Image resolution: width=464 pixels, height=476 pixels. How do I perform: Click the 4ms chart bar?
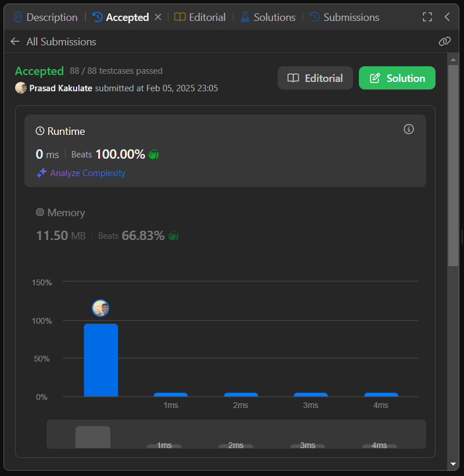pyautogui.click(x=381, y=395)
